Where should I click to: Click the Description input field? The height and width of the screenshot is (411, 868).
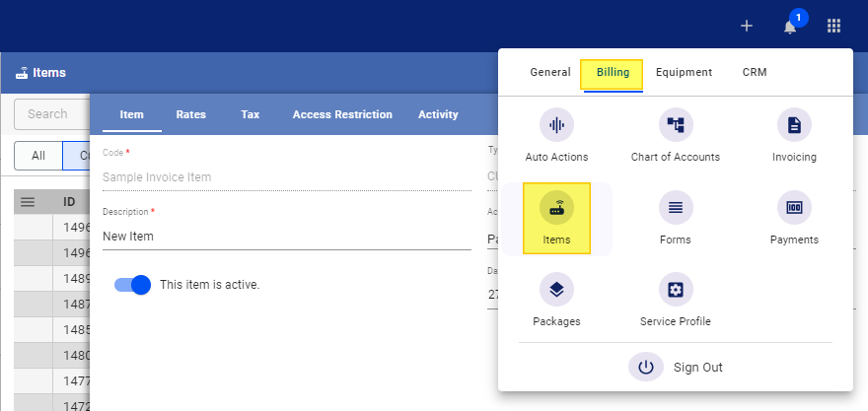pos(286,237)
